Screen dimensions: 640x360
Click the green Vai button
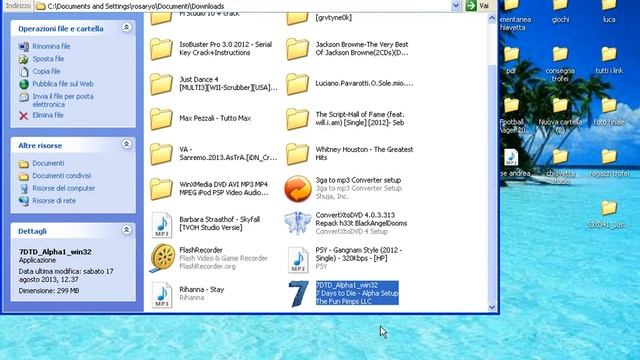tap(471, 6)
